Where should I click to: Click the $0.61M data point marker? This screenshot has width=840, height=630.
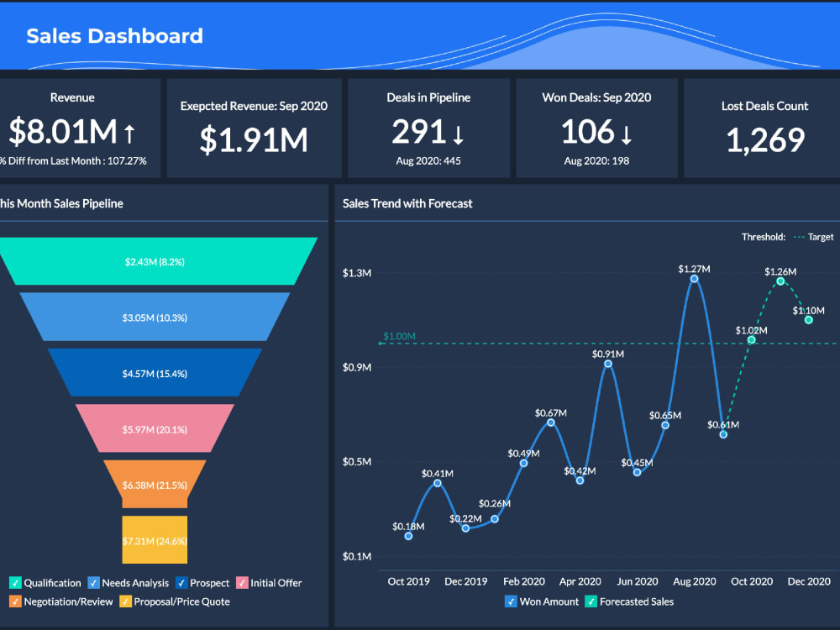(723, 435)
